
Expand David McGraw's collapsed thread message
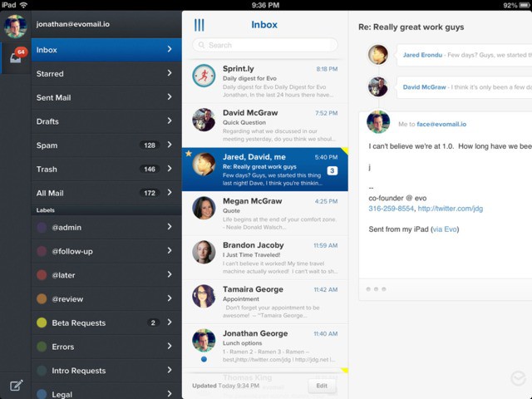coord(464,87)
